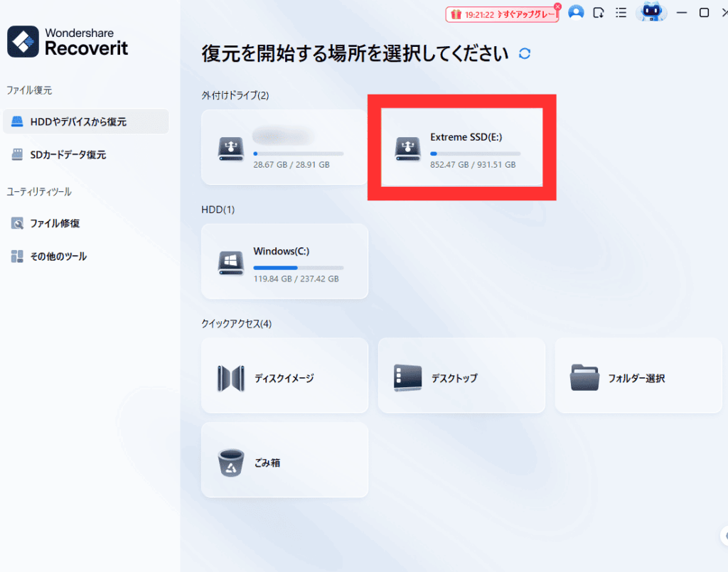
Task: Select the Windows(C:) drive card
Action: tap(284, 261)
